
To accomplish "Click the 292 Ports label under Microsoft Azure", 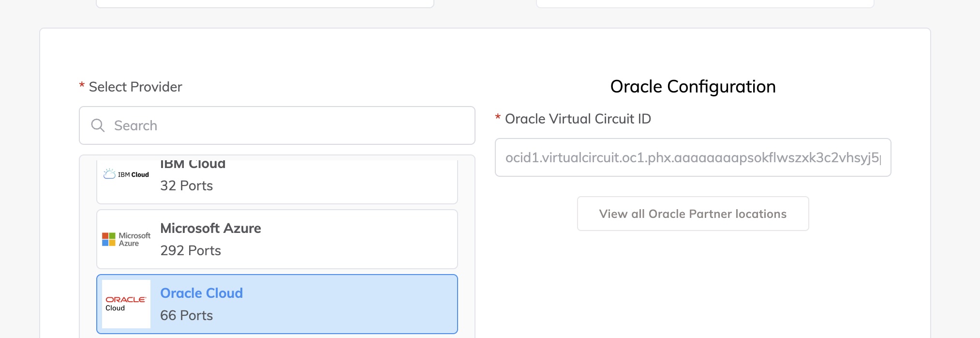I will [x=191, y=250].
